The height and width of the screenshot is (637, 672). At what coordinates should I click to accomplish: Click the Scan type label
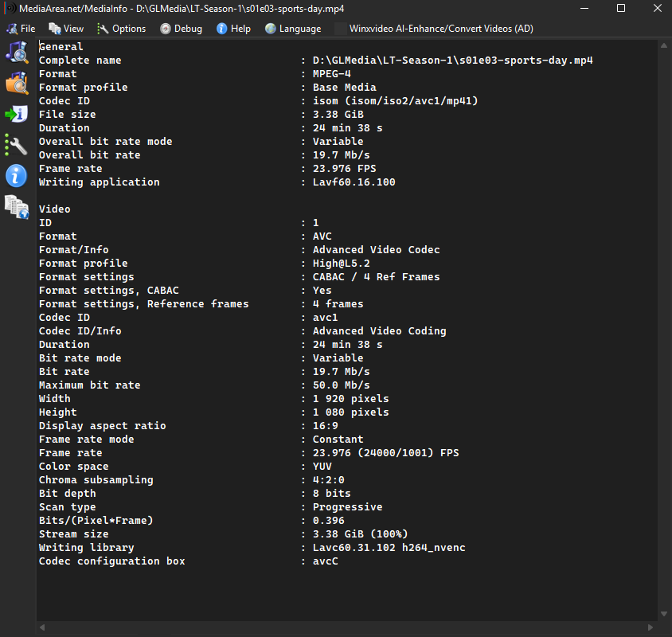tap(68, 507)
